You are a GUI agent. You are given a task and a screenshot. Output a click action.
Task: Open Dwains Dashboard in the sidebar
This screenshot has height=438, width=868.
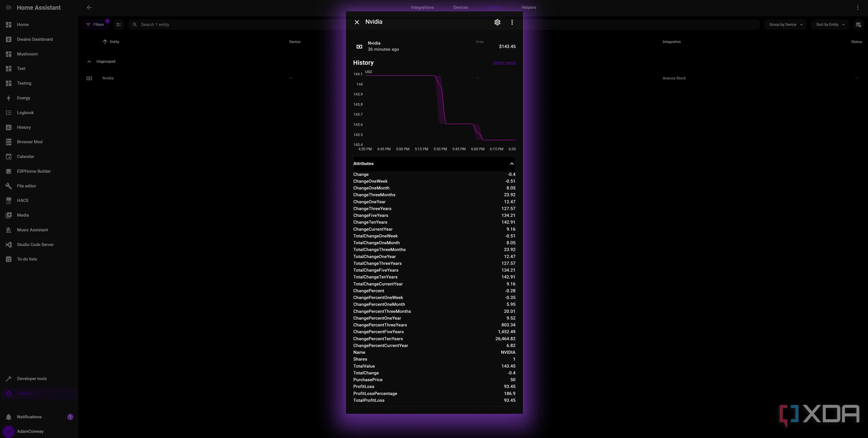click(x=39, y=39)
